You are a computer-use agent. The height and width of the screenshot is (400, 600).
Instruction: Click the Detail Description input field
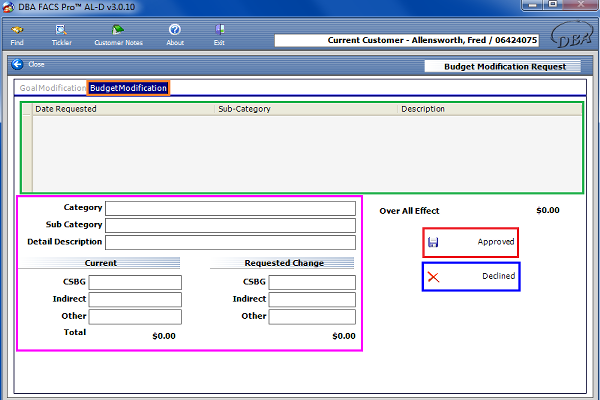[230, 243]
